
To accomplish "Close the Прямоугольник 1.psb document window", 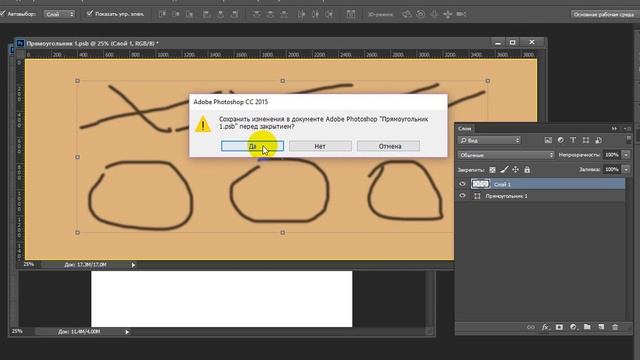I will coord(532,42).
